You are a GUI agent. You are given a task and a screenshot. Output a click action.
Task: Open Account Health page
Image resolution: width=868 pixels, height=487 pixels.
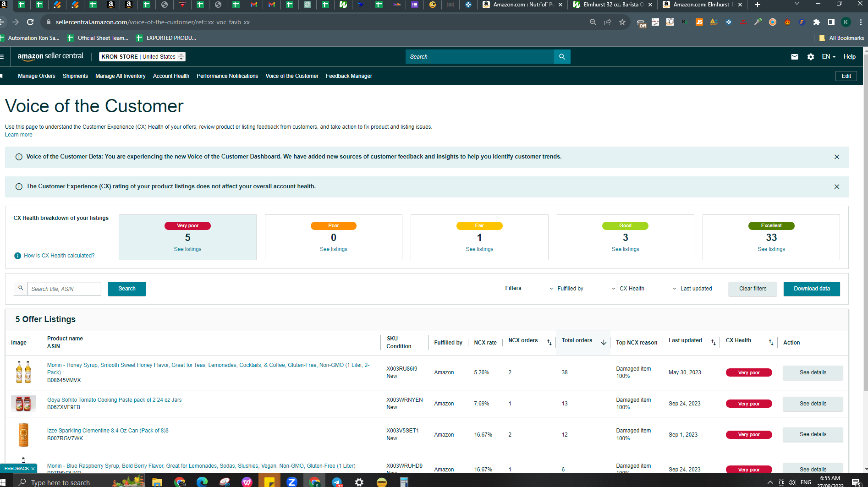tap(171, 76)
